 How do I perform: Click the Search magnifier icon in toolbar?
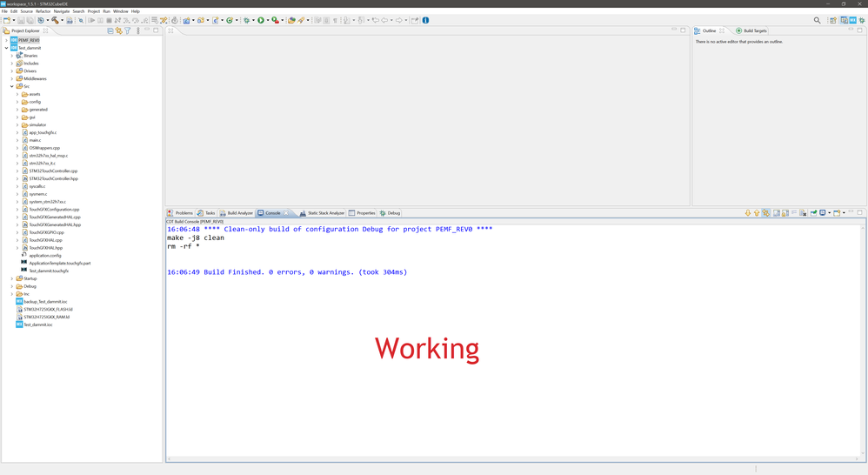pos(817,20)
